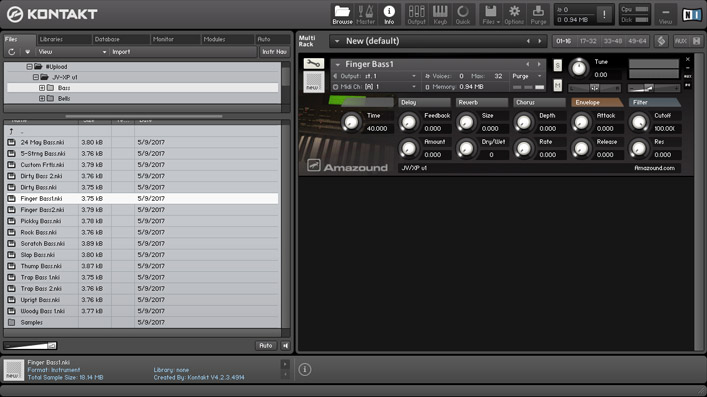
Task: Open the Options dialog
Action: [x=514, y=14]
